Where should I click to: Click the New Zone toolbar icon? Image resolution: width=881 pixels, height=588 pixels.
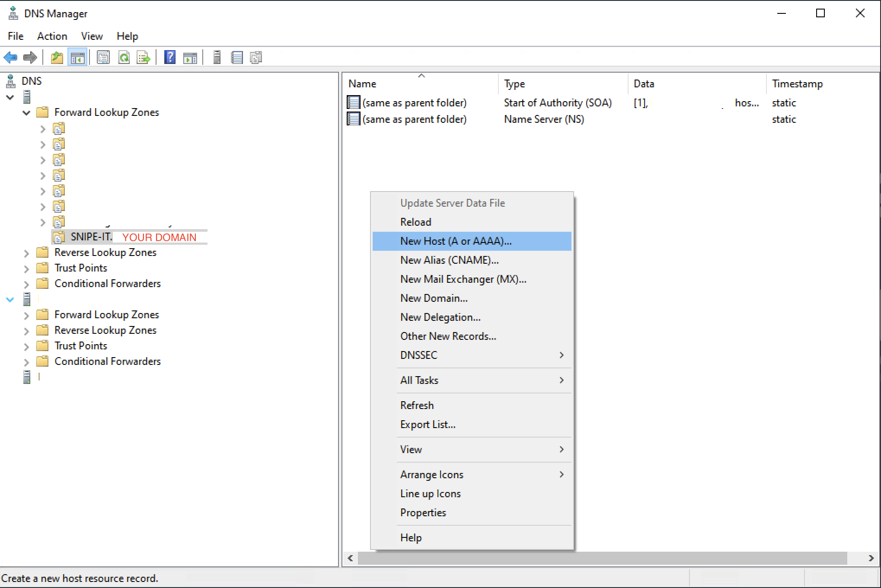pos(256,58)
